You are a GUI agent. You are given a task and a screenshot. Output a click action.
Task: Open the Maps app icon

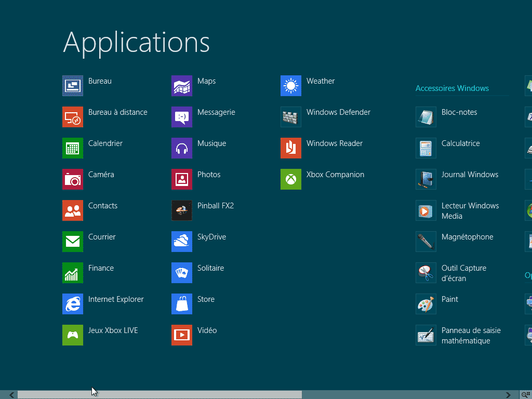point(182,86)
